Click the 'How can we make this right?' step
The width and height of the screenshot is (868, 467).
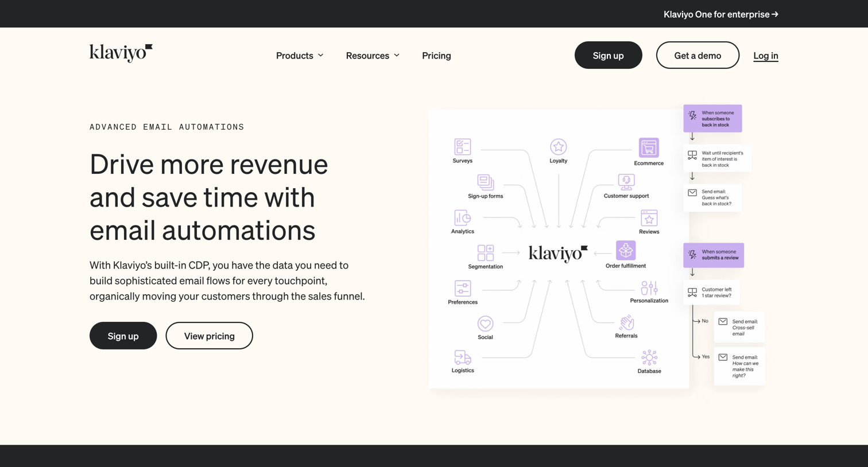740,366
